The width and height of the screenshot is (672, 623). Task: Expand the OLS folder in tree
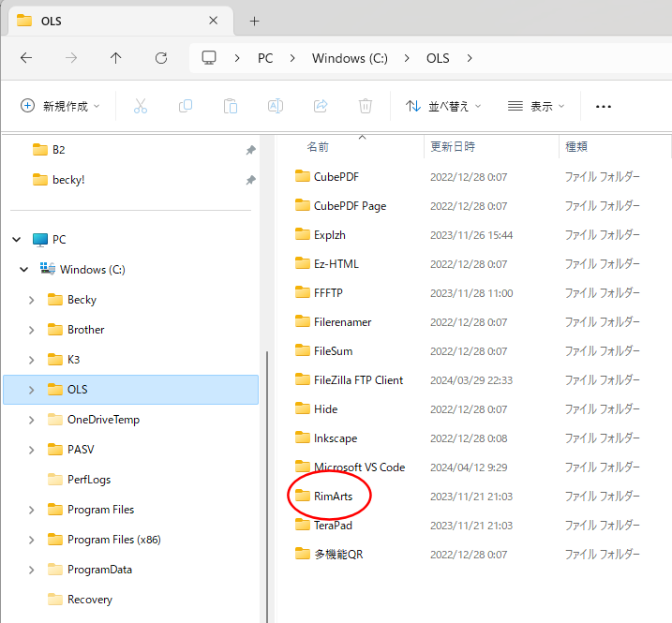[x=31, y=390]
